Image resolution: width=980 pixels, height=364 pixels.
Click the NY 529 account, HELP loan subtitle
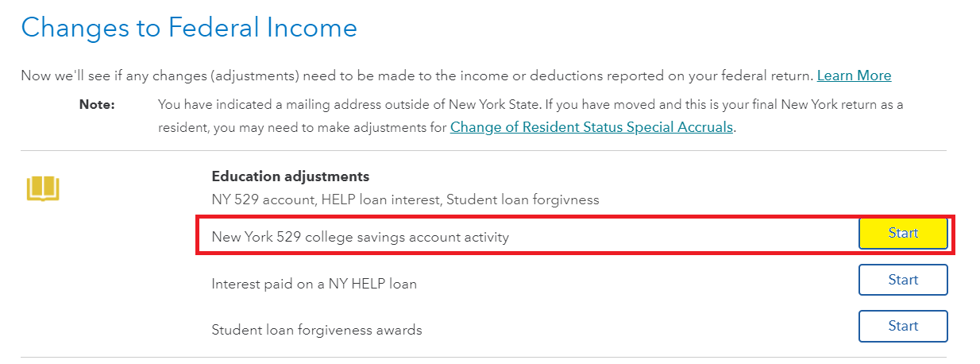tap(405, 199)
